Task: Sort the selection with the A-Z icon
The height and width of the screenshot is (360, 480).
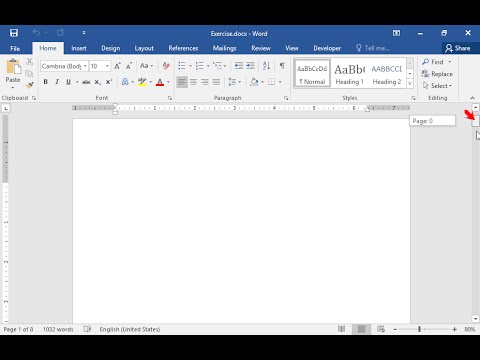Action: pyautogui.click(x=266, y=66)
